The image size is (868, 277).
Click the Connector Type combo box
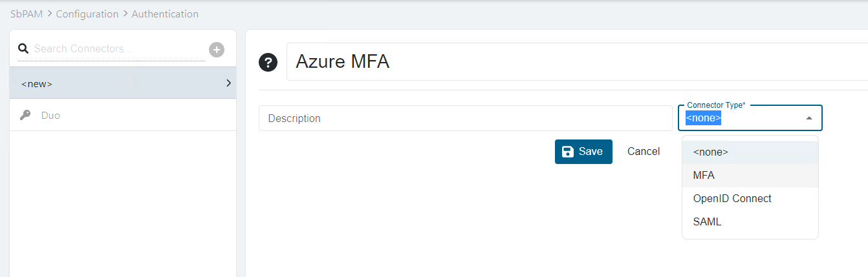pos(744,118)
